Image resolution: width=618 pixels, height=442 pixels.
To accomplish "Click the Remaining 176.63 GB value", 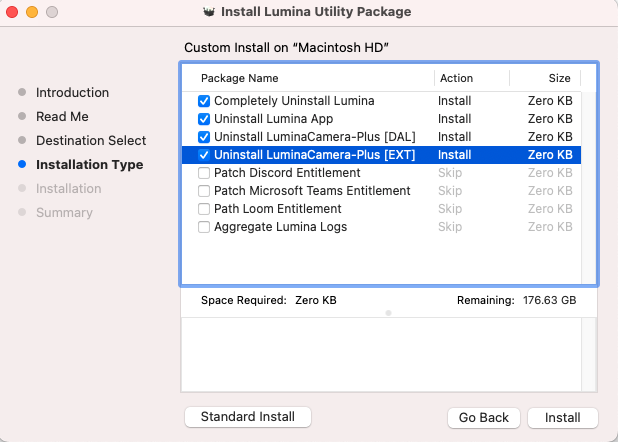I will tap(549, 300).
